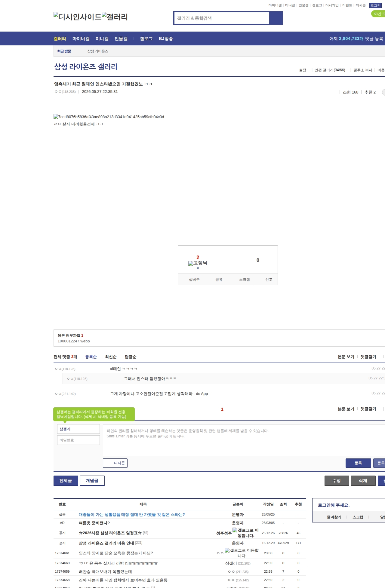Select 갤러리 in the blue navigation bar
The width and height of the screenshot is (385, 588).
(60, 38)
